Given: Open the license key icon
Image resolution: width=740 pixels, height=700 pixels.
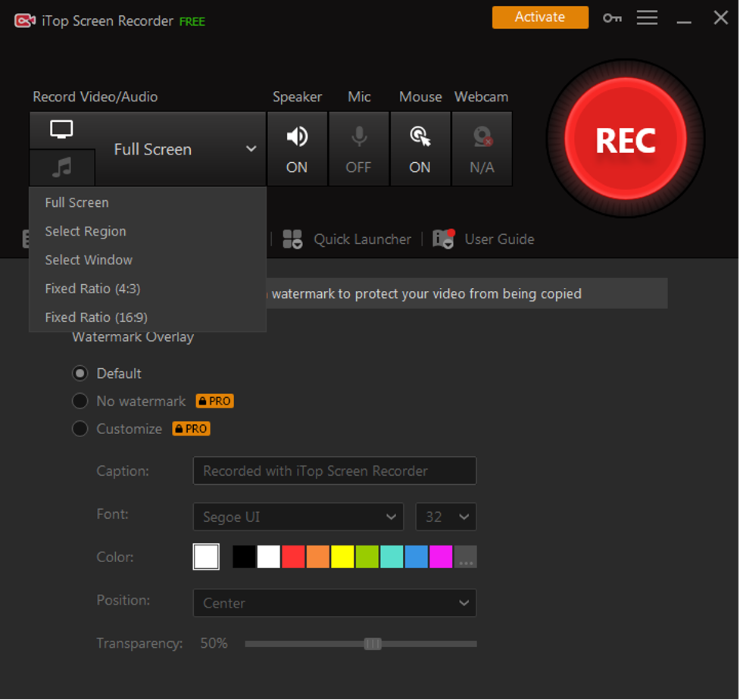Looking at the screenshot, I should coord(612,18).
